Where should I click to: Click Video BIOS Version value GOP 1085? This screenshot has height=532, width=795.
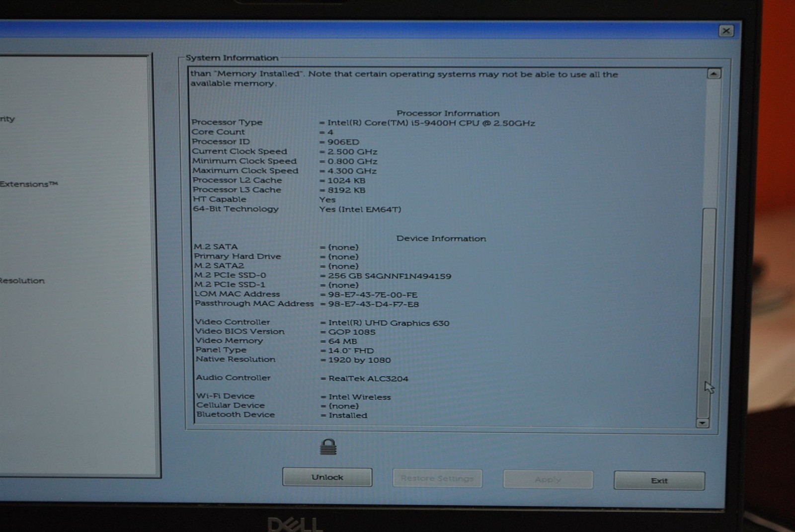tap(352, 332)
